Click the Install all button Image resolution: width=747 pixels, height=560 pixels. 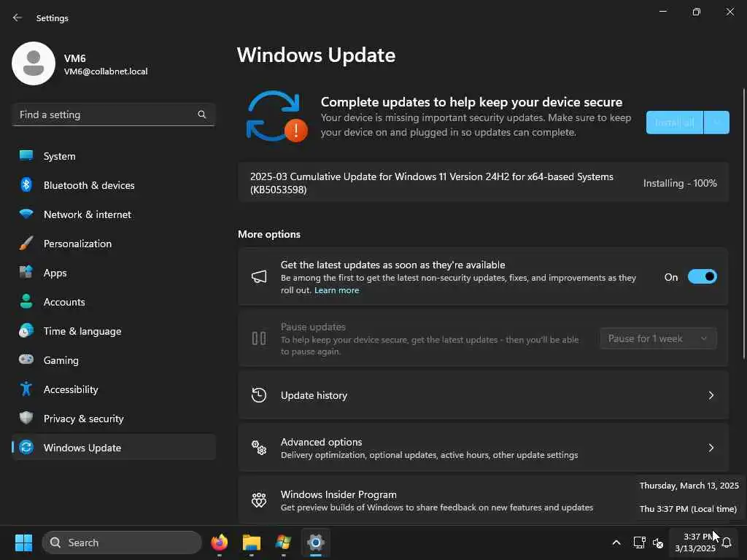coord(675,122)
